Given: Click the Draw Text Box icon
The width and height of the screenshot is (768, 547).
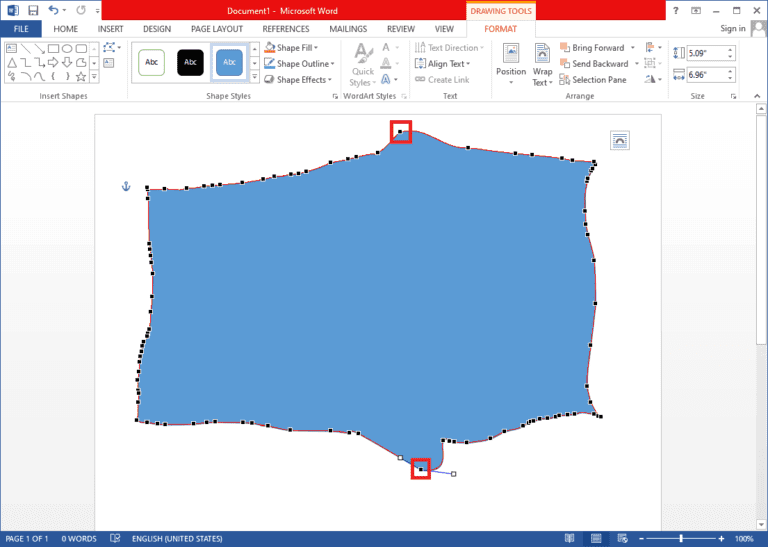Looking at the screenshot, I should [109, 63].
